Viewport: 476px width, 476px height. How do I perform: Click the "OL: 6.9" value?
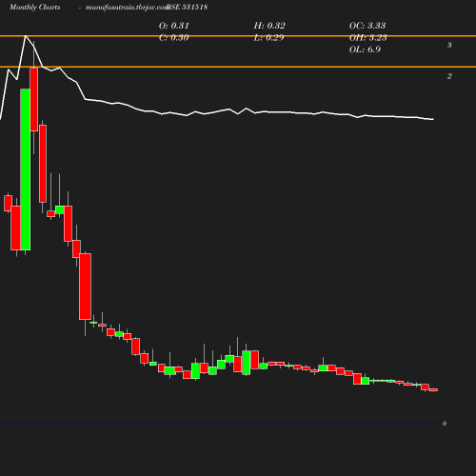(x=365, y=50)
